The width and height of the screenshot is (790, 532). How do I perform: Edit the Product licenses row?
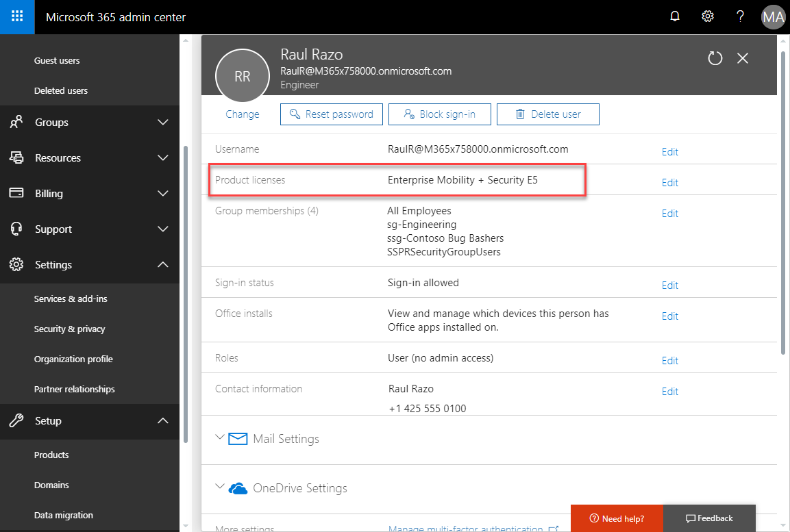coord(669,183)
